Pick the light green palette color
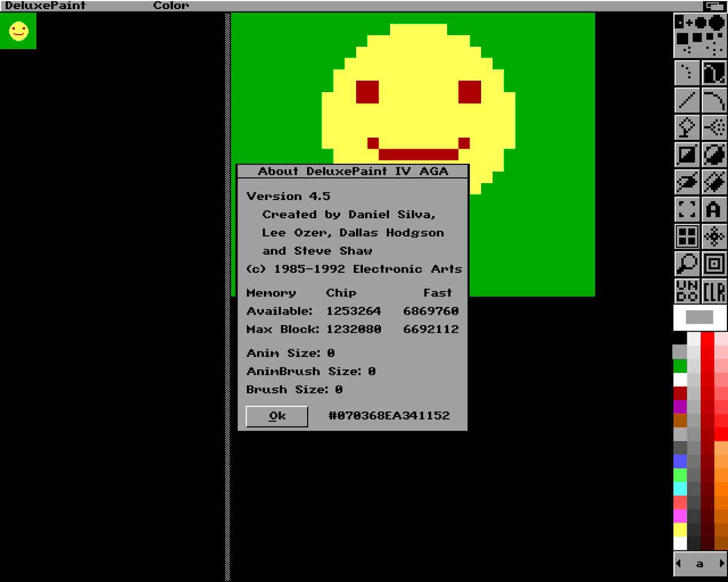Screen dimensions: 728x582 (680, 475)
